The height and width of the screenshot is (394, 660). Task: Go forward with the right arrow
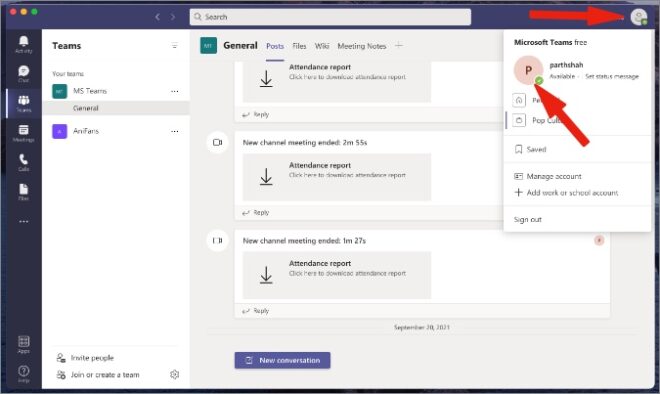point(173,17)
